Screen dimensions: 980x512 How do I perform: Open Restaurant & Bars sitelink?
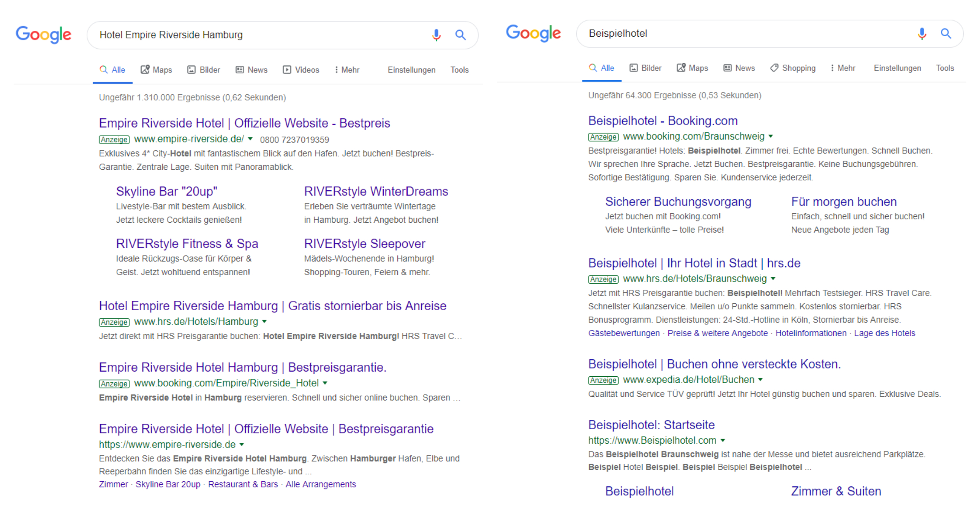click(243, 484)
